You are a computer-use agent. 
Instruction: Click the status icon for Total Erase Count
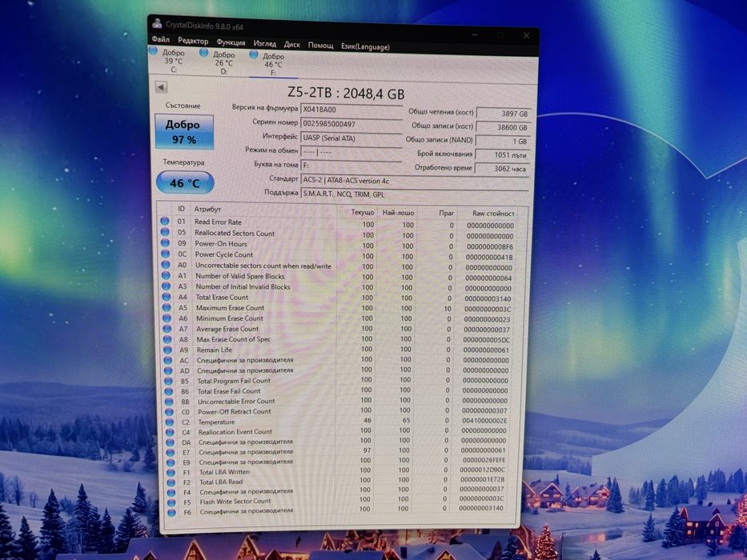(167, 297)
